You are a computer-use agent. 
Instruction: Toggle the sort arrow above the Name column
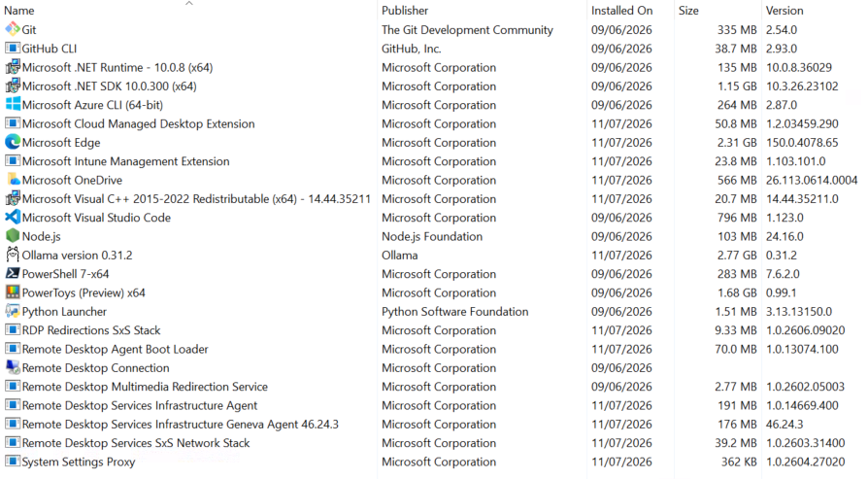coord(188,3)
